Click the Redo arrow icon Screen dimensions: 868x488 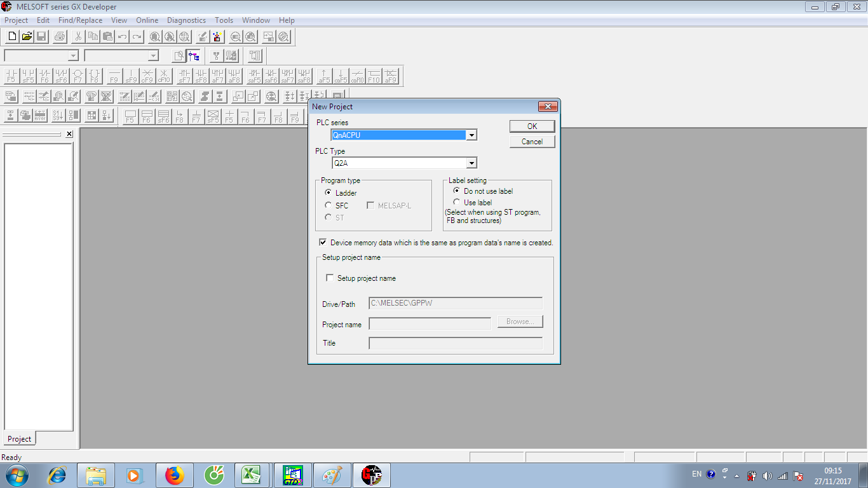click(137, 37)
